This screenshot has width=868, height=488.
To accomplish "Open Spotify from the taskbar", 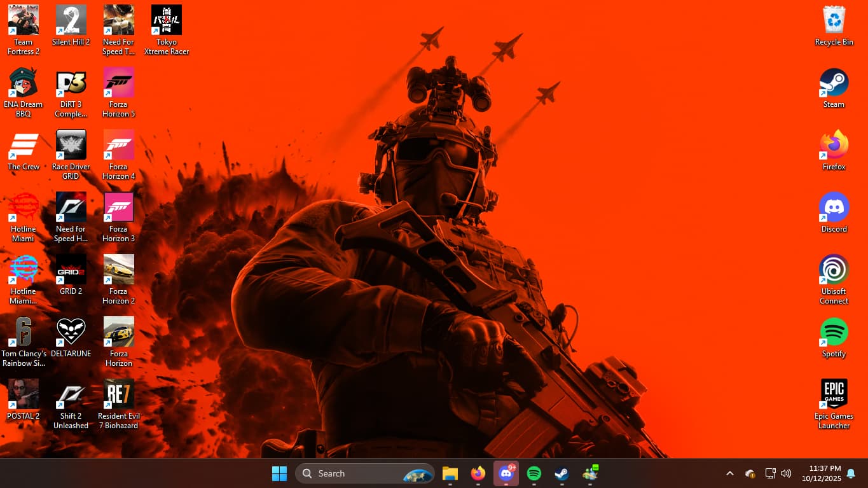I will pyautogui.click(x=534, y=473).
